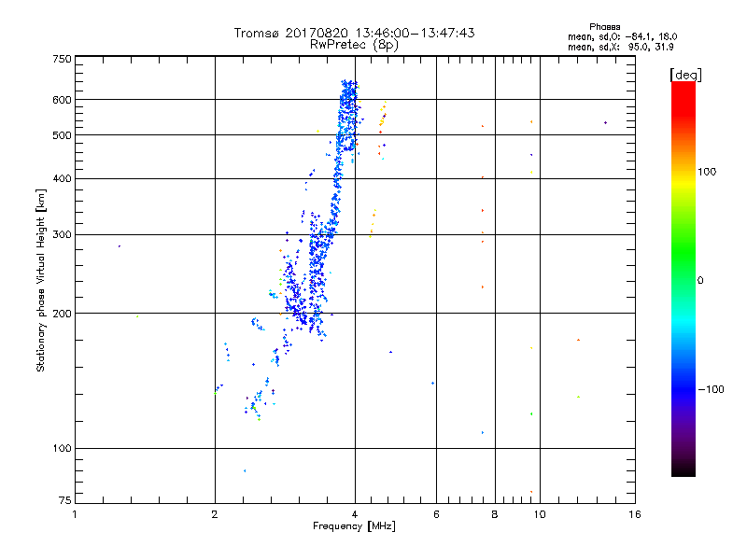Click the x-axis label '4'
Screen dimensions: 747x560
[355, 514]
